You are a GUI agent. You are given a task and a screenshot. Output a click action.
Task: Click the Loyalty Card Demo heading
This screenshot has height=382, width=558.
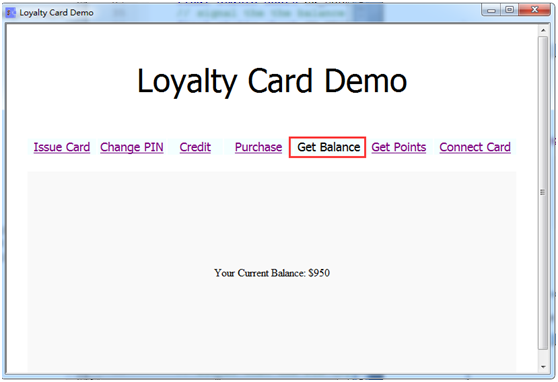pos(272,82)
